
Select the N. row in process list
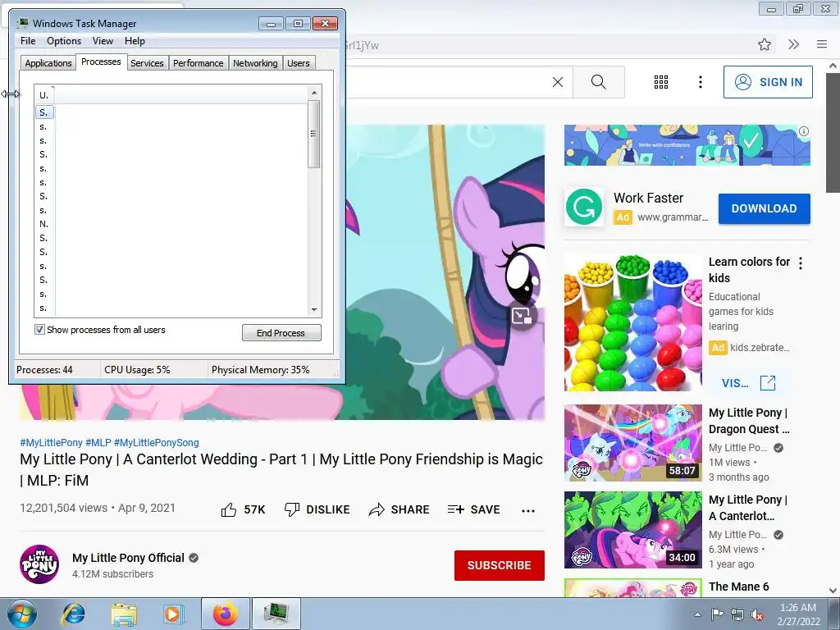pyautogui.click(x=44, y=224)
